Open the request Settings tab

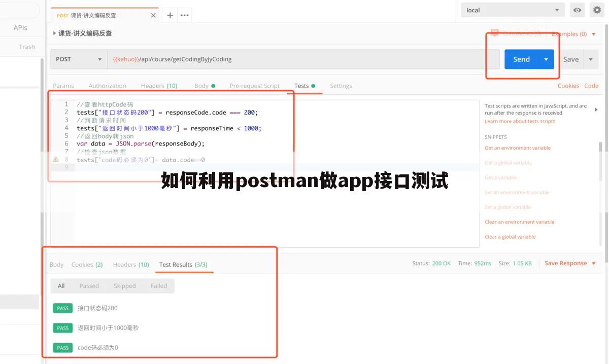pyautogui.click(x=341, y=86)
